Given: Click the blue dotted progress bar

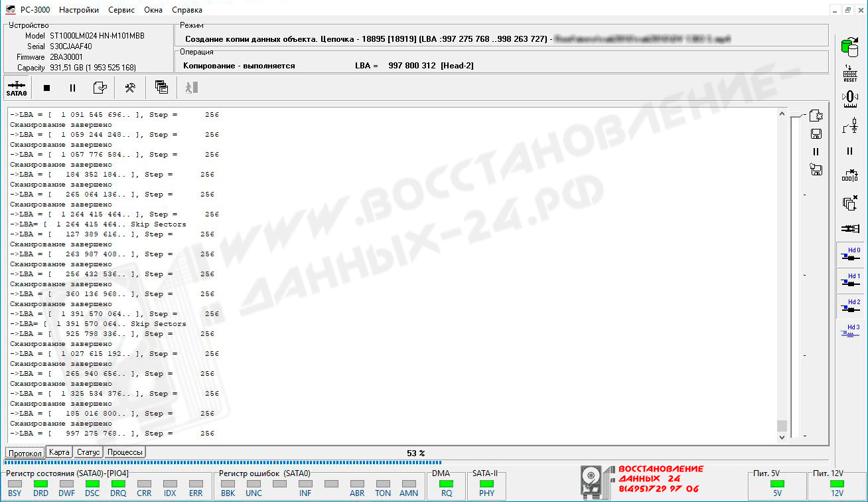Looking at the screenshot, I should [223, 462].
